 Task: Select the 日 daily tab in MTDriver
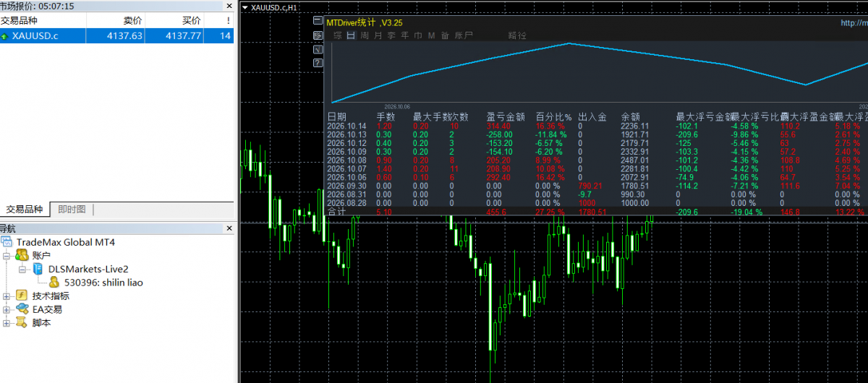(351, 35)
